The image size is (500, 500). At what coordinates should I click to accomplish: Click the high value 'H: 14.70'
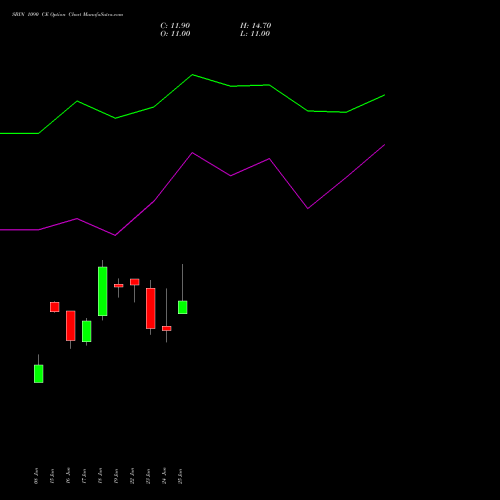256,26
